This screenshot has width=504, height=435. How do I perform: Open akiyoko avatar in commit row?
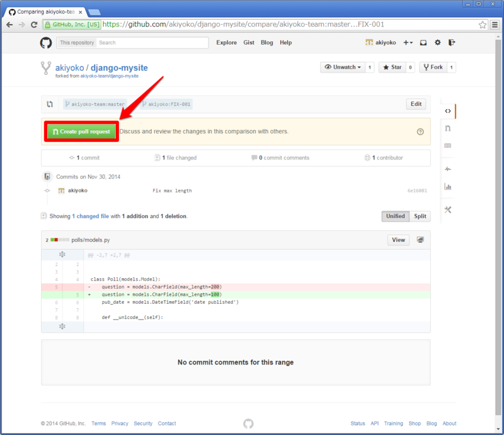[x=61, y=190]
